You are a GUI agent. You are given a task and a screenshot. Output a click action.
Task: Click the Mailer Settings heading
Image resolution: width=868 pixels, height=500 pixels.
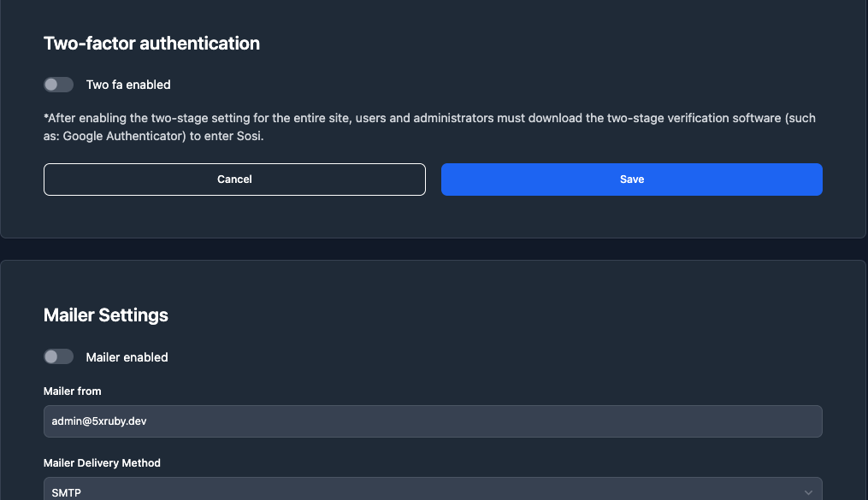[x=106, y=315]
